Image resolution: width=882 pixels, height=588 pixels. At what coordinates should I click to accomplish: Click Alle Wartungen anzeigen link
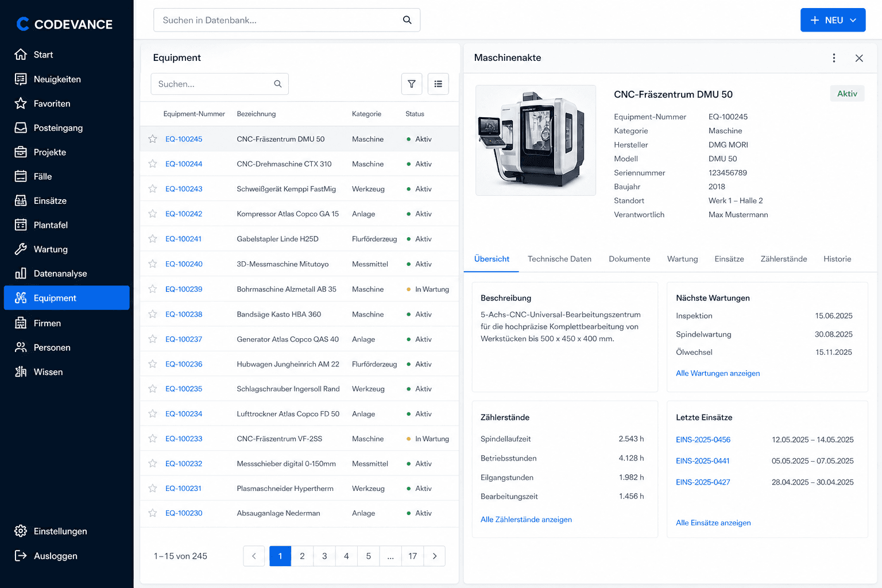718,373
